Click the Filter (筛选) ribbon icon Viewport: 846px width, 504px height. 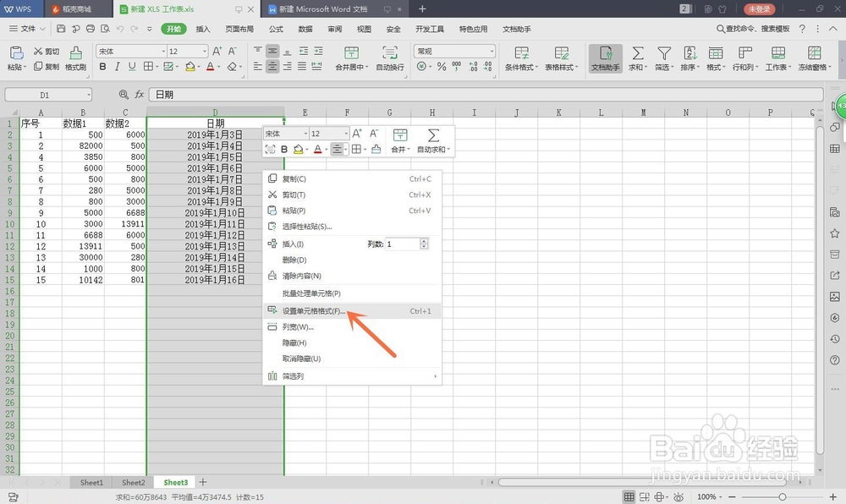(x=664, y=52)
